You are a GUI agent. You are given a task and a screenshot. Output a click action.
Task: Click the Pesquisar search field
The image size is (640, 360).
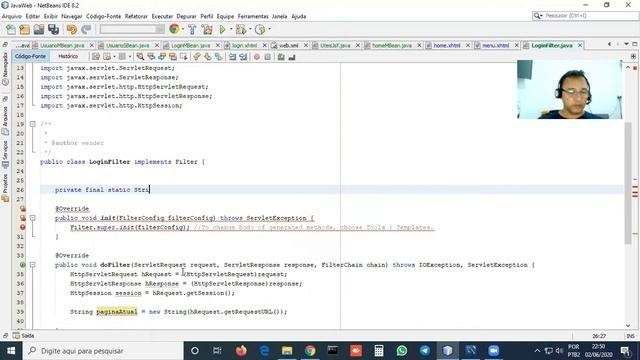tap(586, 16)
